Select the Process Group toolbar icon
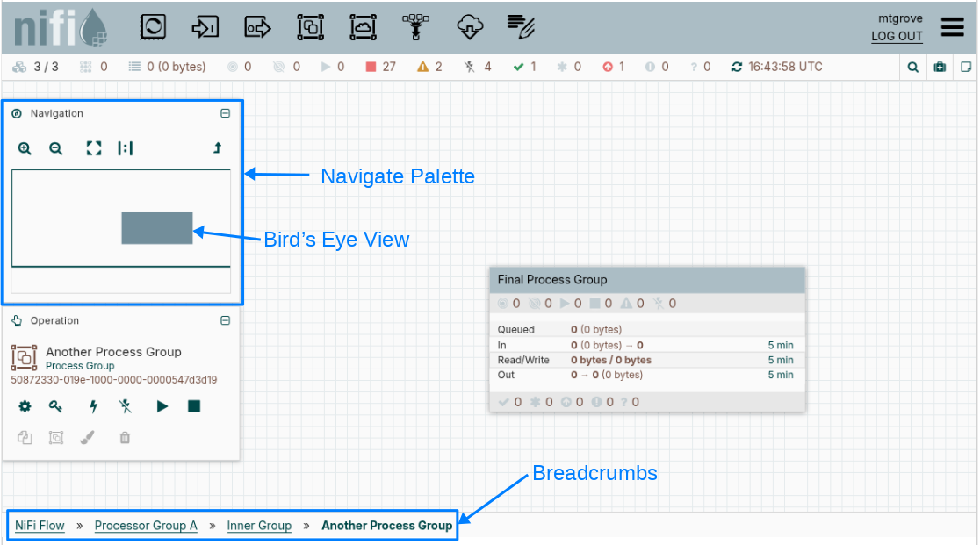Image resolution: width=980 pixels, height=545 pixels. (310, 27)
